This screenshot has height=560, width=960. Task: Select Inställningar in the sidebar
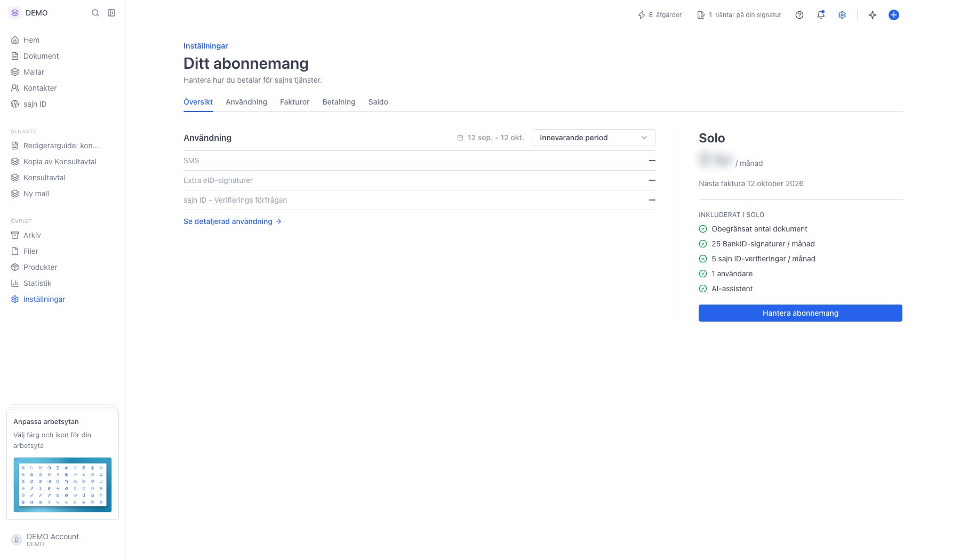click(x=62, y=299)
